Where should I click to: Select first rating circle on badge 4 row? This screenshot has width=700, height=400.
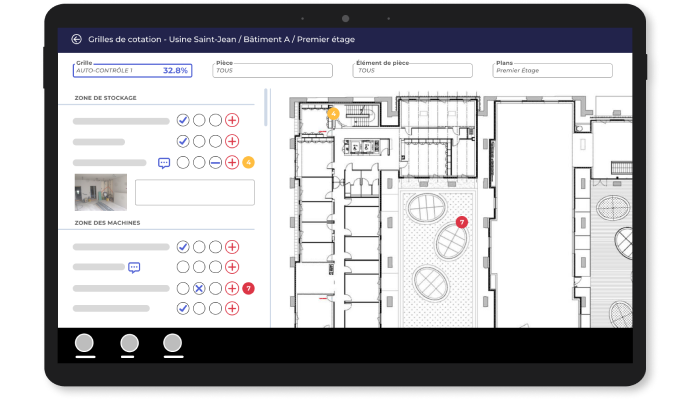[183, 162]
